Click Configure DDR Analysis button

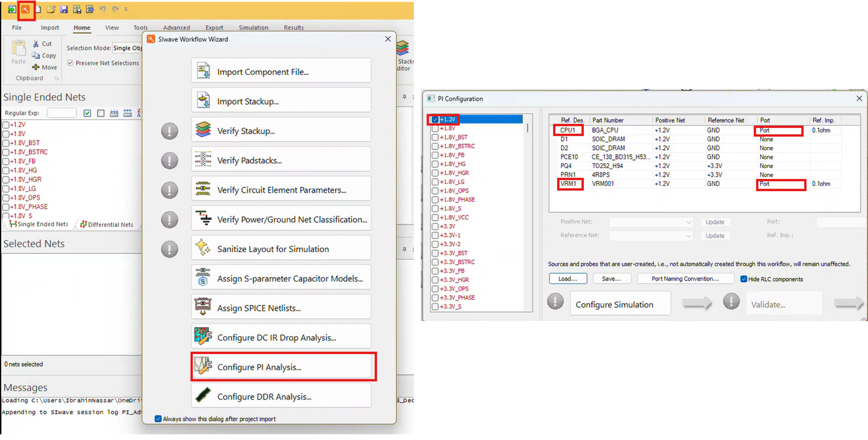[x=281, y=396]
